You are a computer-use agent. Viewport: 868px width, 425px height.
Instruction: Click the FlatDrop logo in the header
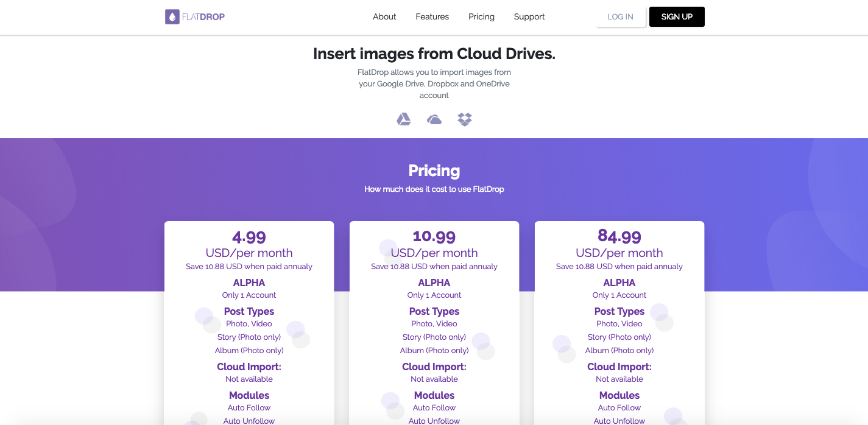195,16
